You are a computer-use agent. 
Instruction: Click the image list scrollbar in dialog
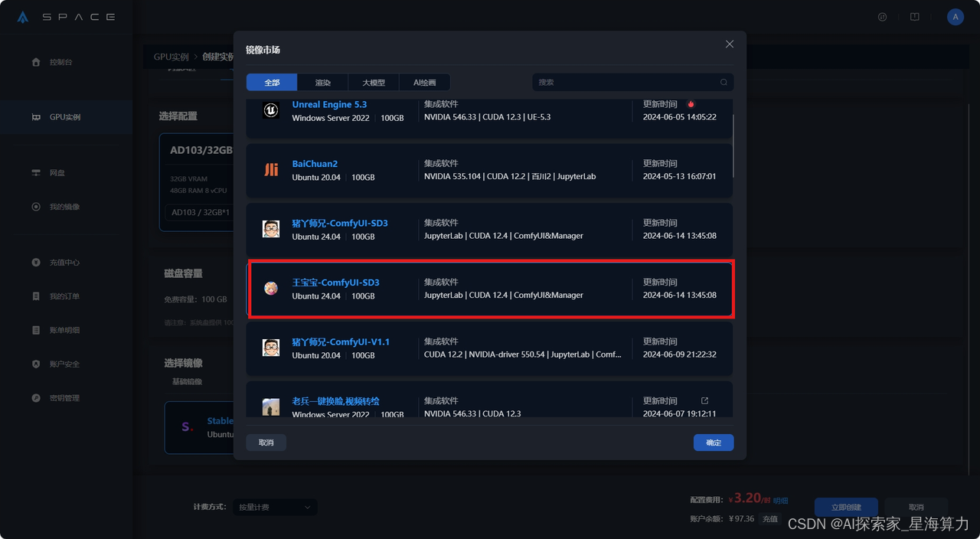point(733,145)
